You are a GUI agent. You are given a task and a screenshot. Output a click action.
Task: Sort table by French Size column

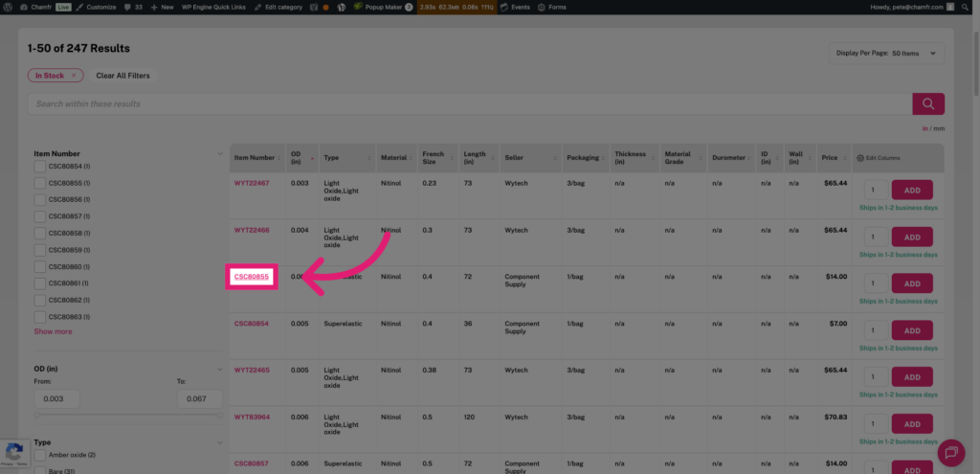(x=438, y=158)
